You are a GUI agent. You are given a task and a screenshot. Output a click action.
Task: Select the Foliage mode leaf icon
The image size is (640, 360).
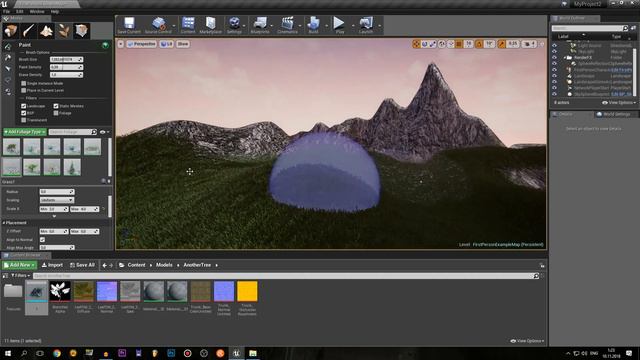pos(63,31)
